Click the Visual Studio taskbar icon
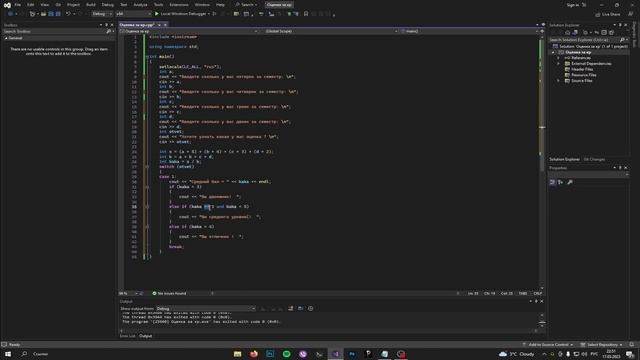The image size is (640, 360). [x=336, y=354]
